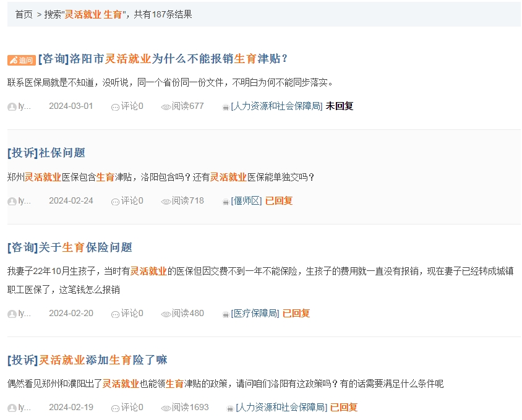Click department icon before 2024-02-19 post's department
This screenshot has width=522, height=420.
(230, 408)
